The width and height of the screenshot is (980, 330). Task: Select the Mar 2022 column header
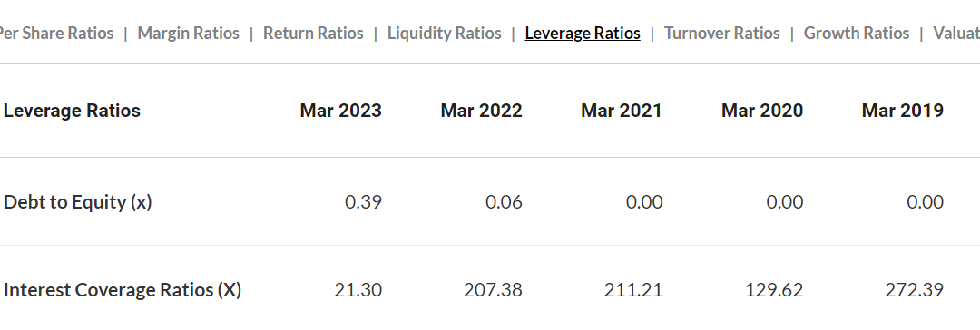(x=481, y=111)
